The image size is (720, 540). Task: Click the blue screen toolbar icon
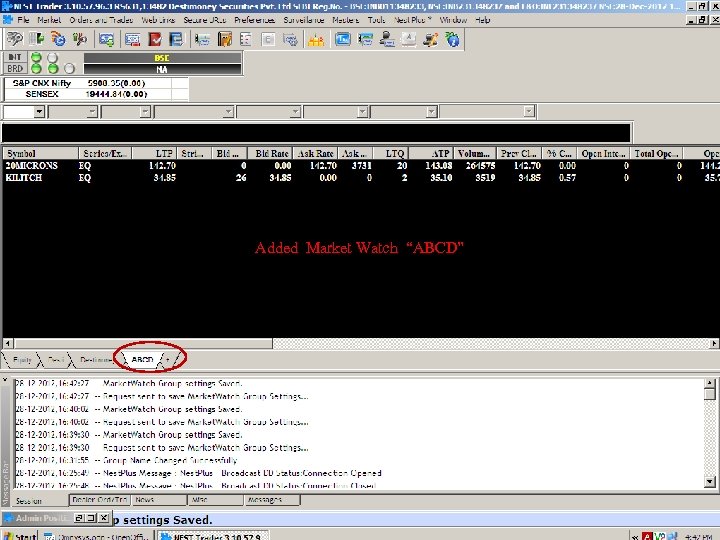[343, 39]
